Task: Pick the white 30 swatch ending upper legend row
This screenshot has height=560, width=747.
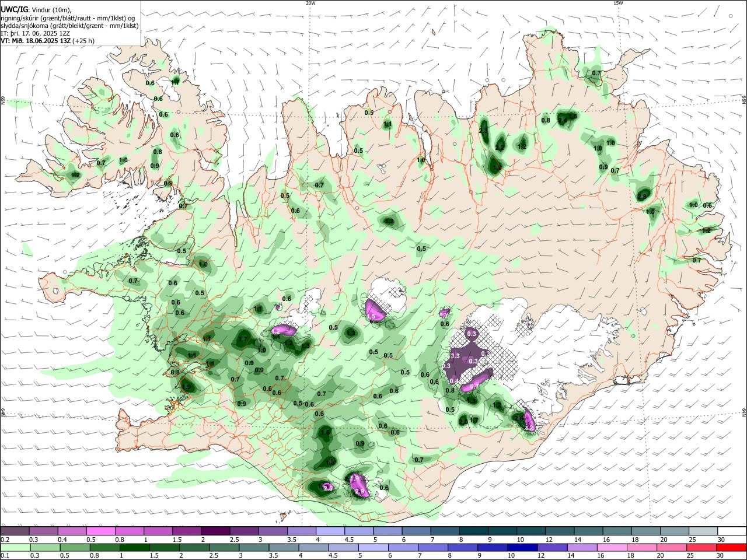Action: pyautogui.click(x=732, y=531)
